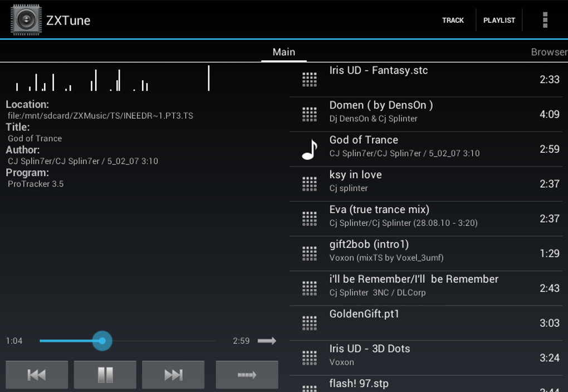Screen dimensions: 568x392
Task: Click the tracker icon next to GoldenGift.pt1
Action: (x=308, y=322)
